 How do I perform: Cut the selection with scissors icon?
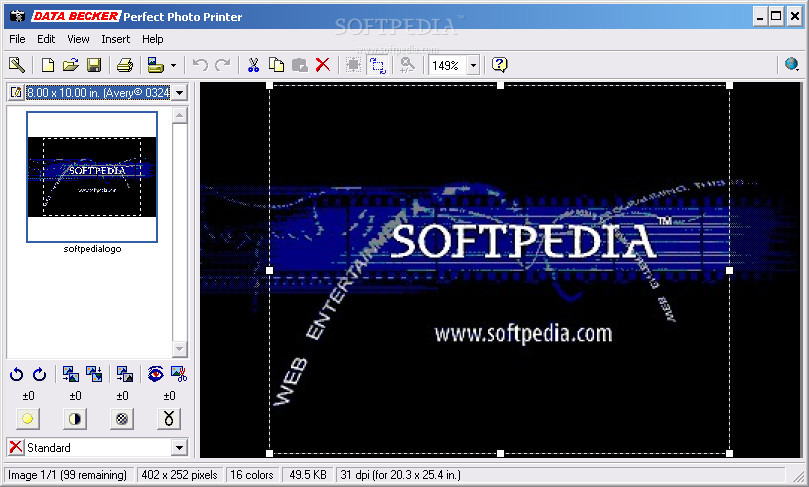pyautogui.click(x=253, y=65)
